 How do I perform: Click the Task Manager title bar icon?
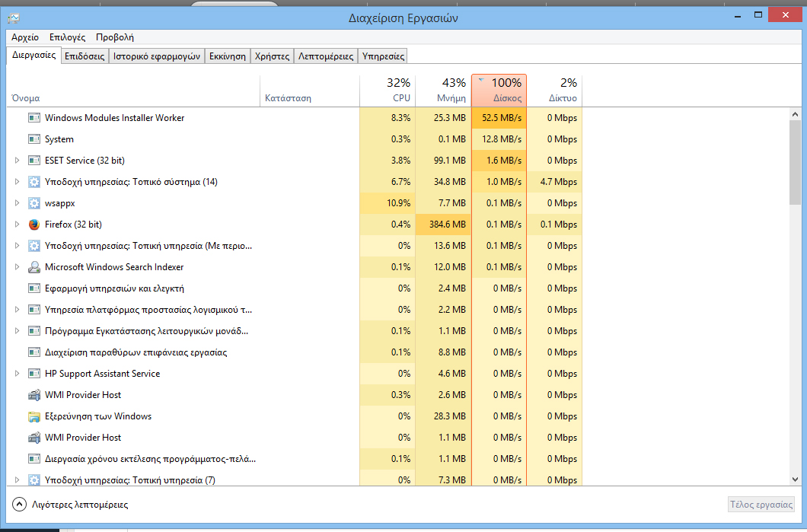pos(14,18)
